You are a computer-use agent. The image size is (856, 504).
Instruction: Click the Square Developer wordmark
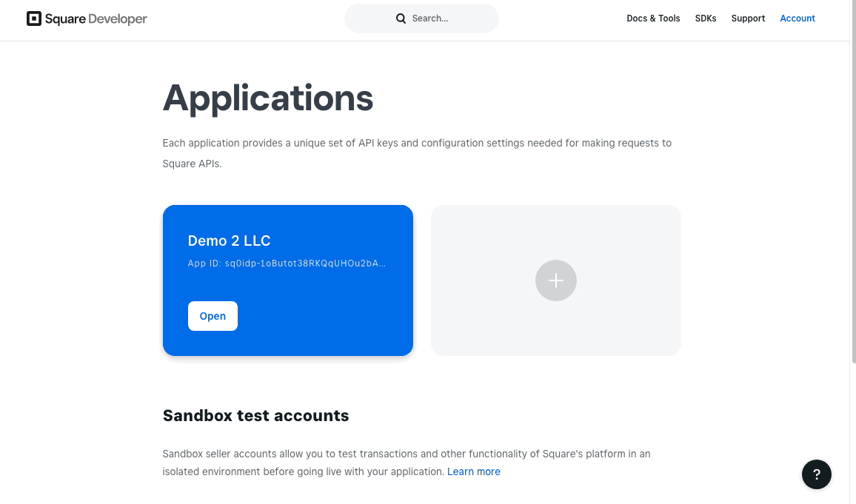click(x=96, y=19)
